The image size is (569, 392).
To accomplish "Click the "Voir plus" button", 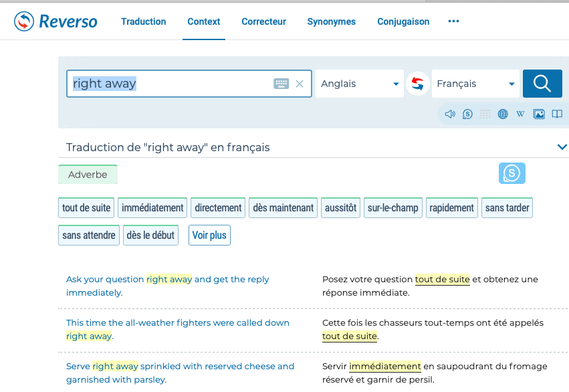I will (x=209, y=235).
